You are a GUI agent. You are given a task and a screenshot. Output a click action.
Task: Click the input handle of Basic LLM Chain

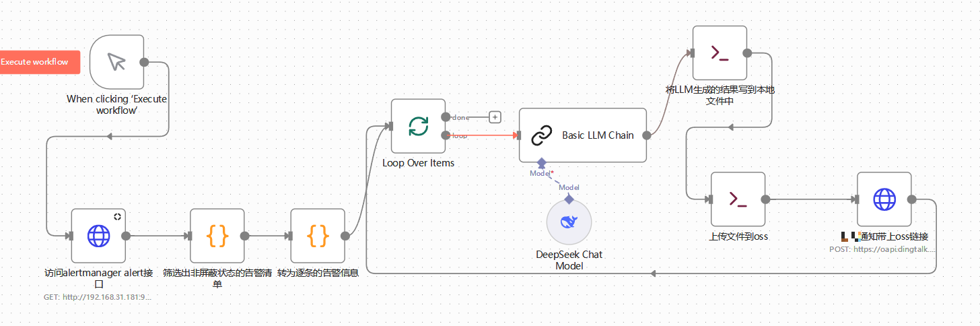[518, 135]
